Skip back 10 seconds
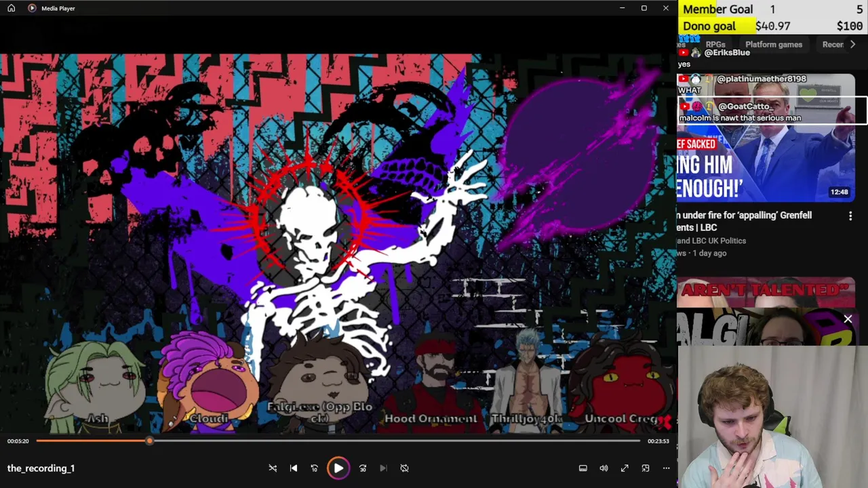 pyautogui.click(x=314, y=468)
